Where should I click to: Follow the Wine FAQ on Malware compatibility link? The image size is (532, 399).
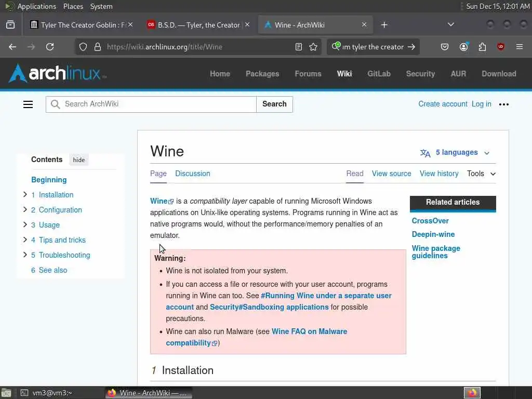(x=257, y=337)
